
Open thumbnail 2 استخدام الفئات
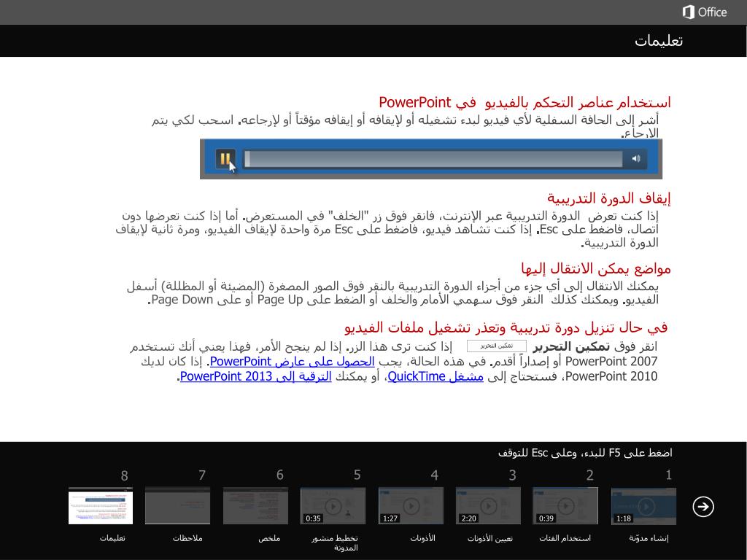[565, 506]
